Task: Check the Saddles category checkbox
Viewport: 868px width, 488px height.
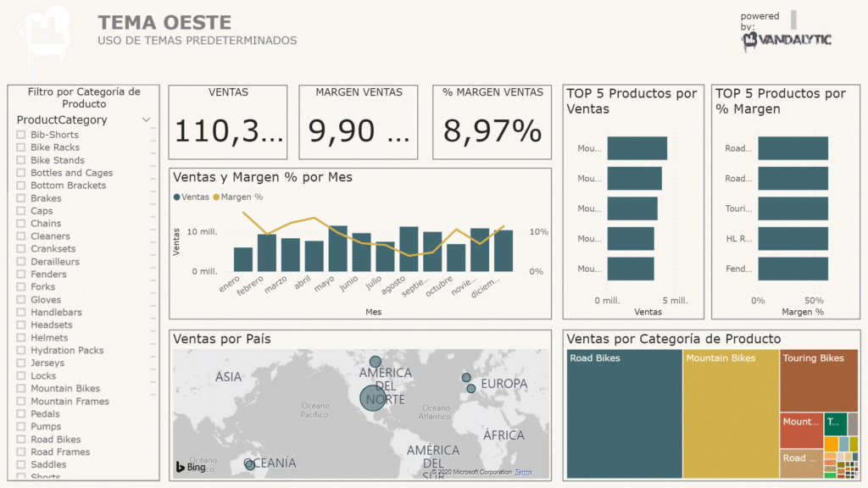Action: (21, 465)
